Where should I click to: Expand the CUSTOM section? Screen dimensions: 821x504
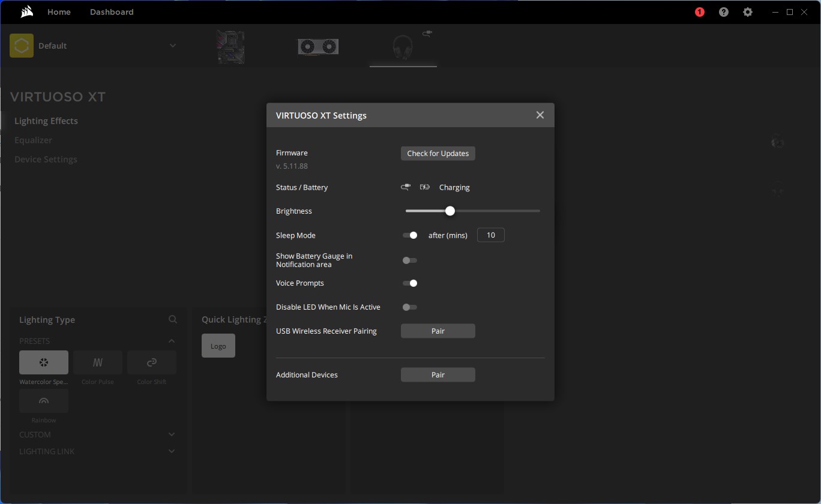coord(172,434)
